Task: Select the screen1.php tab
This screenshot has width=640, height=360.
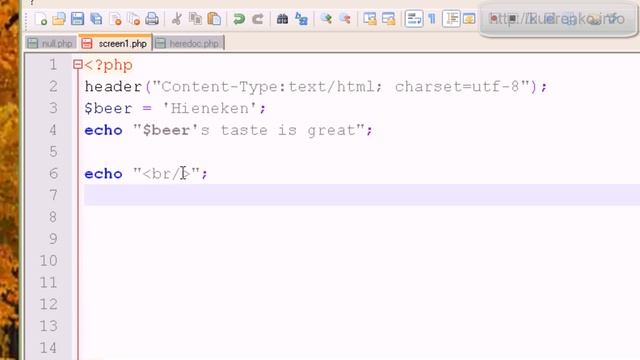Action: click(115, 43)
